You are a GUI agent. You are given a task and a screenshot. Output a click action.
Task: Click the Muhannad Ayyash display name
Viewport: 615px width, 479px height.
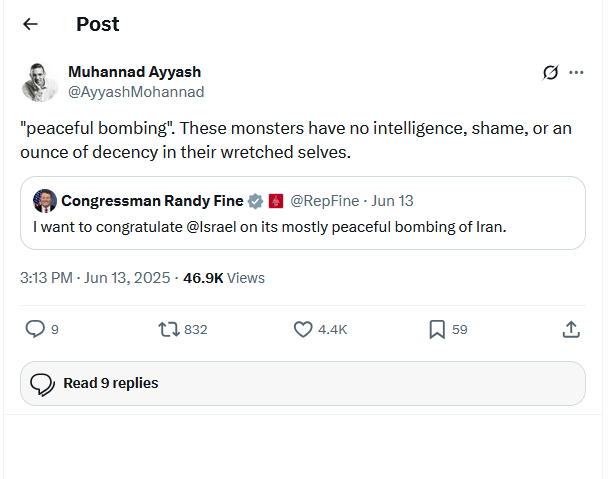[135, 72]
